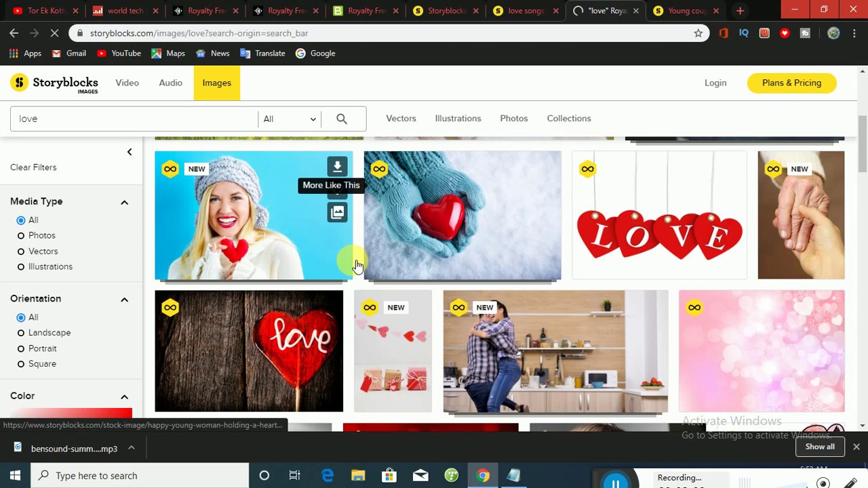This screenshot has width=868, height=488.
Task: Select Portrait orientation radio
Action: [x=21, y=348]
